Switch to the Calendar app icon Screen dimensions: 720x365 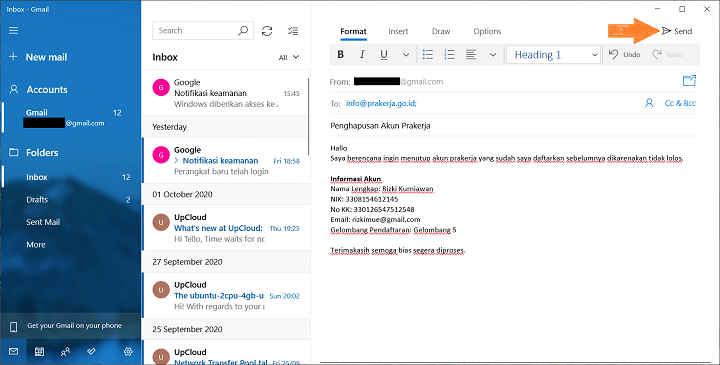coord(39,352)
